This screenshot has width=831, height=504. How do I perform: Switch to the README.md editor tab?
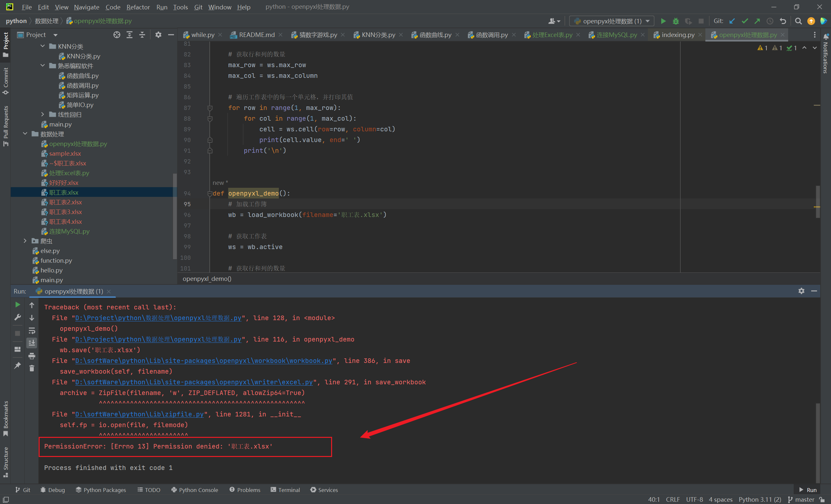256,35
